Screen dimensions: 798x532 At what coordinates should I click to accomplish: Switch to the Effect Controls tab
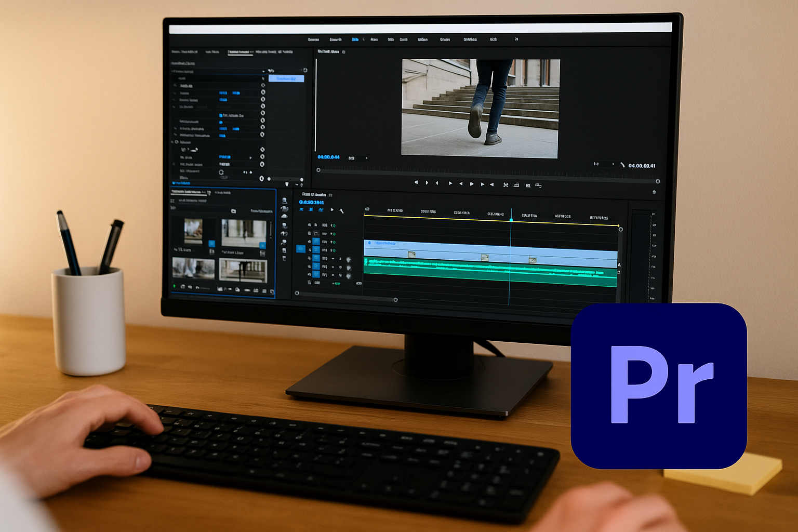point(240,52)
